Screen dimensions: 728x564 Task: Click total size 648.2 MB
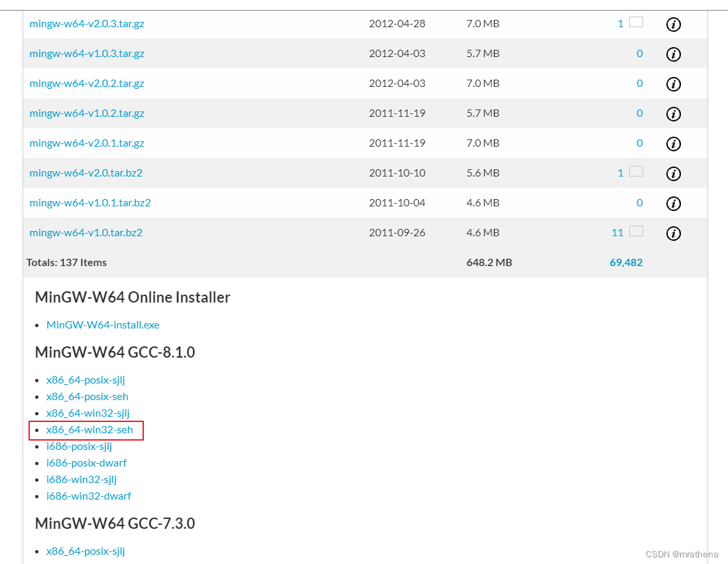[489, 263]
